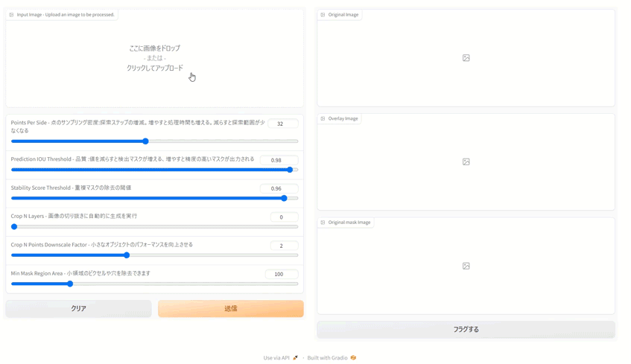Image resolution: width=631 pixels, height=364 pixels.
Task: Click the Input Image label icon
Action: point(11,15)
